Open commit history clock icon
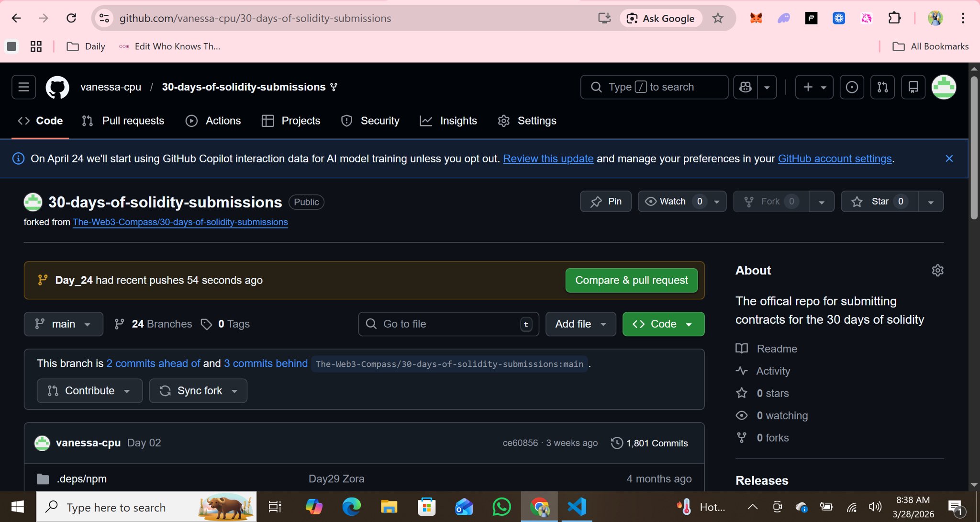Viewport: 980px width, 522px height. [617, 443]
